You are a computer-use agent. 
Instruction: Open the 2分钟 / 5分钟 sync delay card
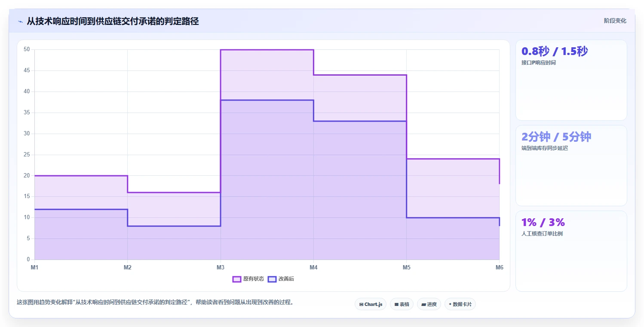571,165
